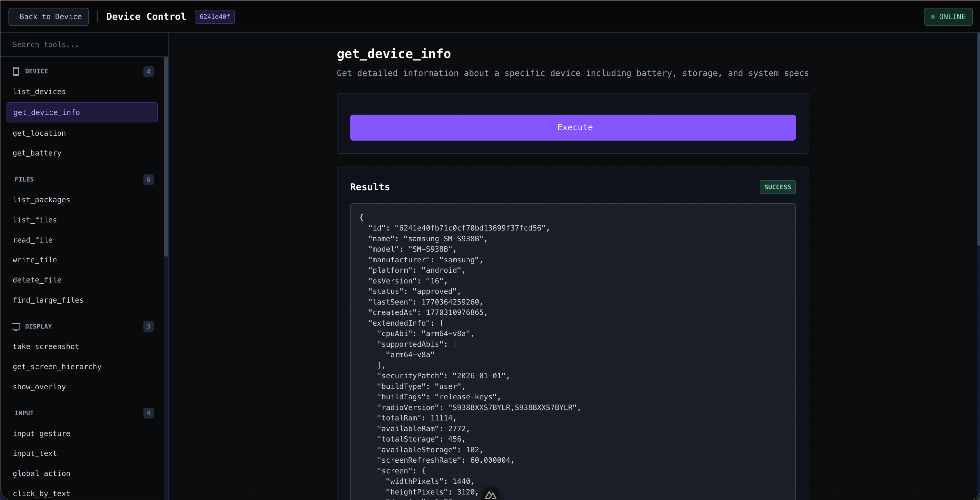This screenshot has height=500, width=980.
Task: Click the "lastSeen" timestamp line
Action: (425, 302)
